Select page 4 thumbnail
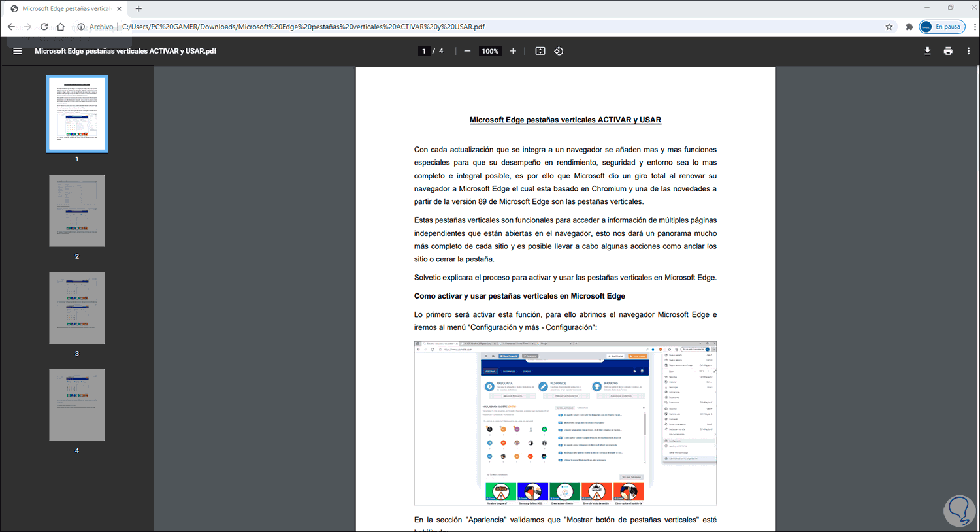The image size is (980, 532). [x=77, y=405]
